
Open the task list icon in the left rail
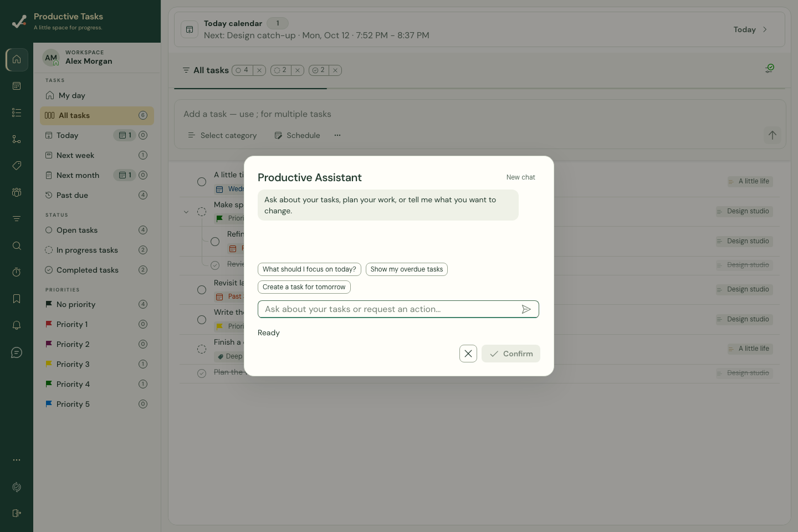coord(17,112)
